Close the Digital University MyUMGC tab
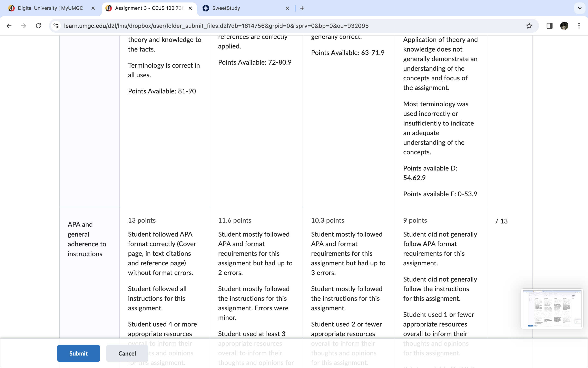The width and height of the screenshot is (588, 368). [x=93, y=8]
